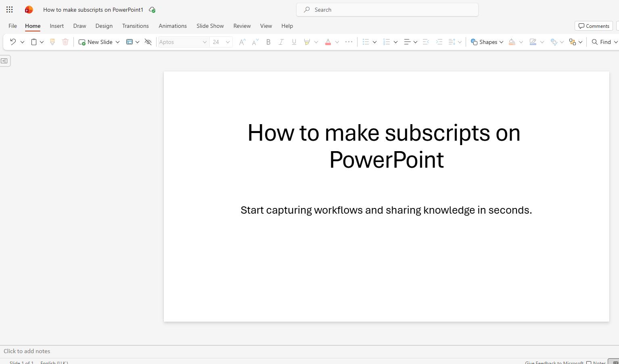Click the Undo icon
Viewport: 619px width, 364px height.
[x=13, y=42]
